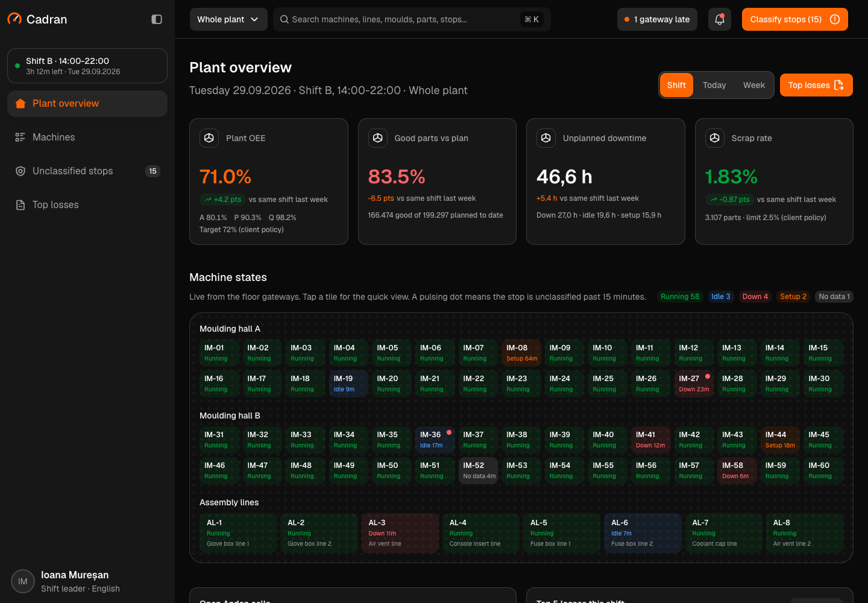The height and width of the screenshot is (603, 868).
Task: Open IM-36 Idle 17m tile
Action: pos(436,439)
